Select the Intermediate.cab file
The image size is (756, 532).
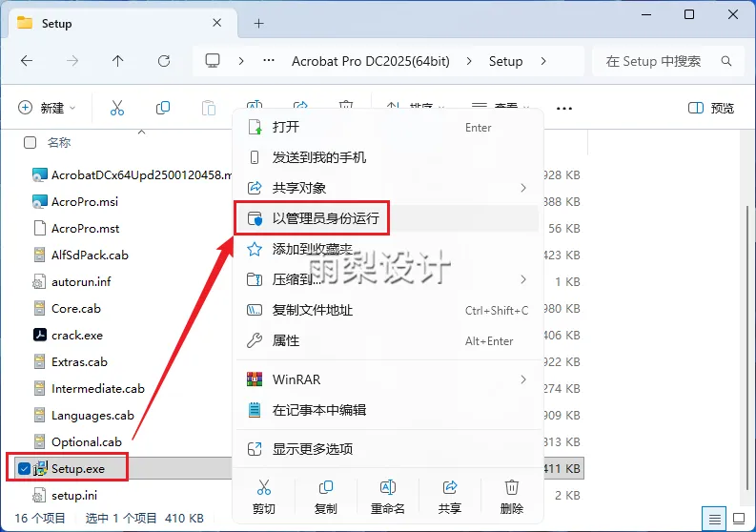(89, 388)
